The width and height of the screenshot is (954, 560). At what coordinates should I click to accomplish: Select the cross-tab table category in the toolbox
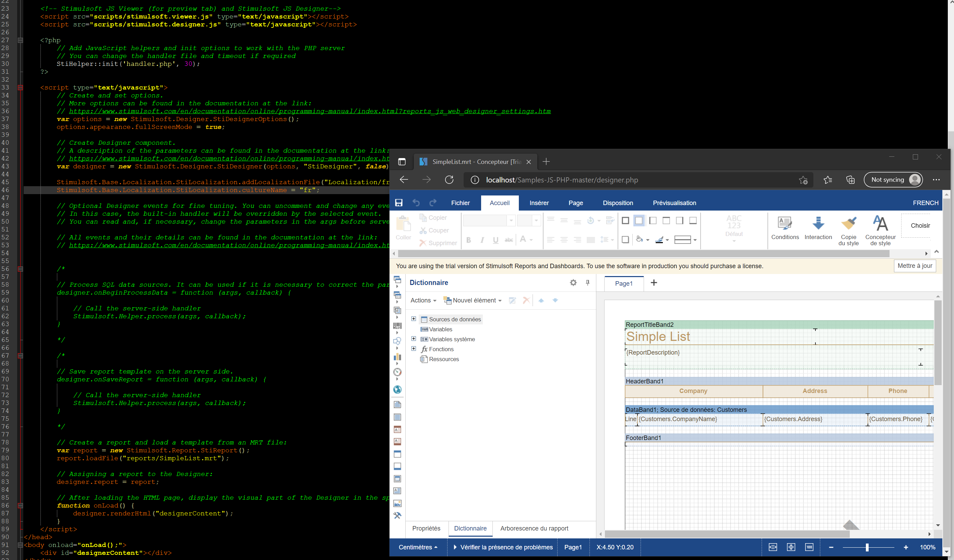(x=397, y=295)
